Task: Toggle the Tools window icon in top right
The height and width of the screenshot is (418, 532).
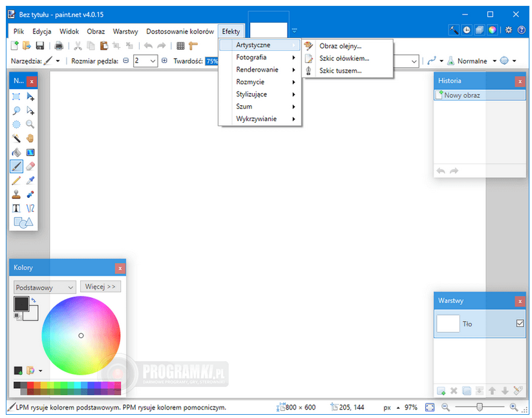Action: click(x=454, y=30)
